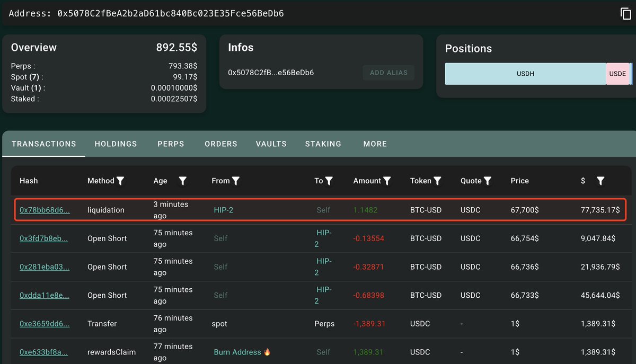
Task: Open the $ column filter icon
Action: click(x=600, y=181)
